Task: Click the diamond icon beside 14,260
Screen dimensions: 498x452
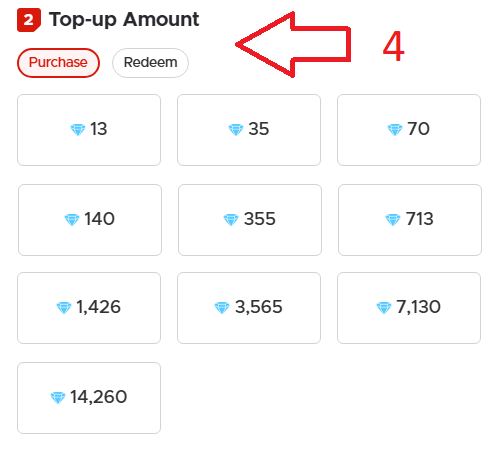Action: pos(58,398)
